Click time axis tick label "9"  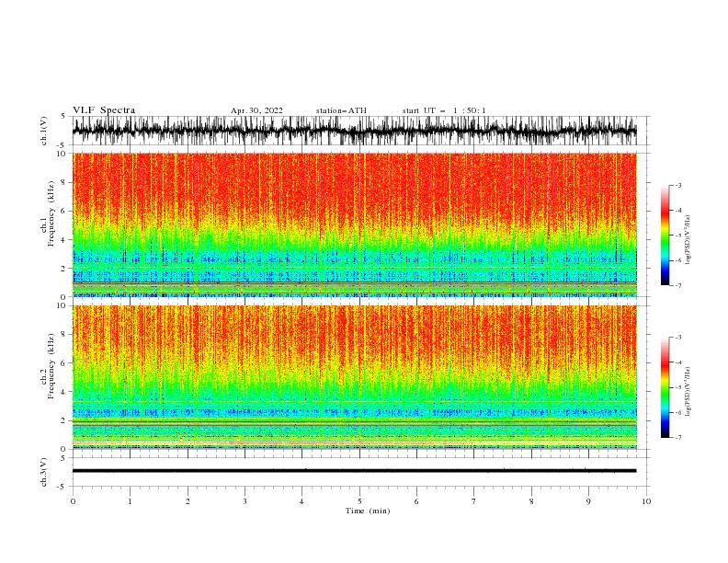588,501
